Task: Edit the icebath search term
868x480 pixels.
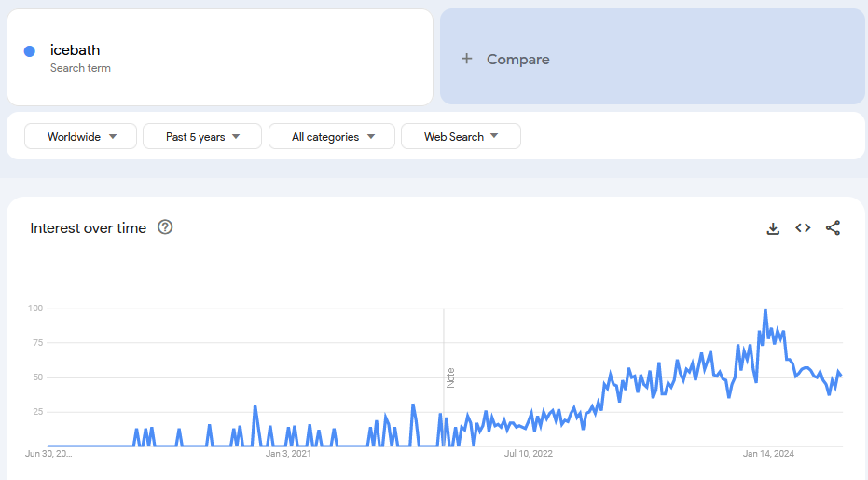Action: click(75, 49)
